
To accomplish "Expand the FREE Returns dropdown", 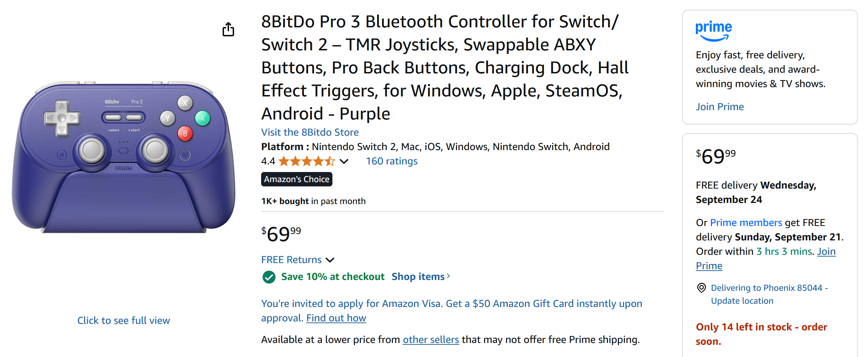I will tap(330, 260).
